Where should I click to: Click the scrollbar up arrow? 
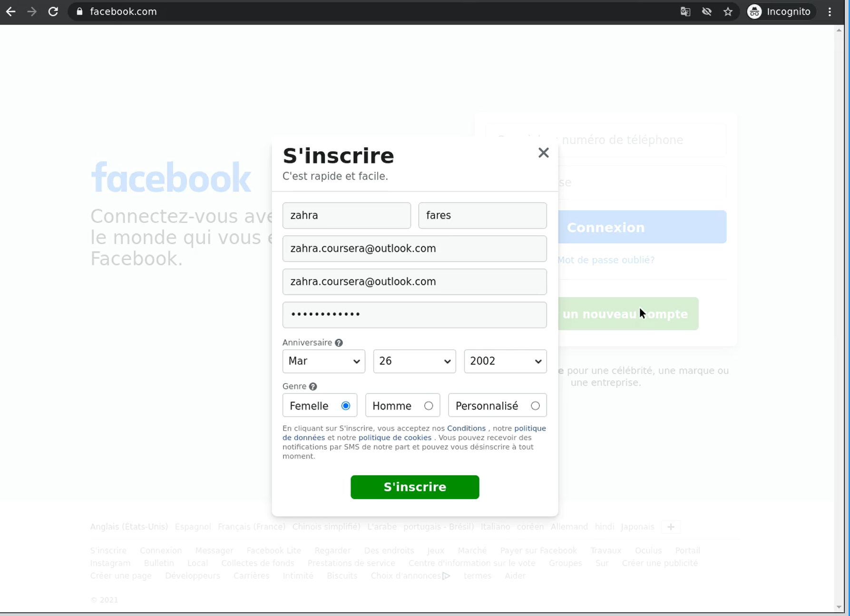(839, 30)
